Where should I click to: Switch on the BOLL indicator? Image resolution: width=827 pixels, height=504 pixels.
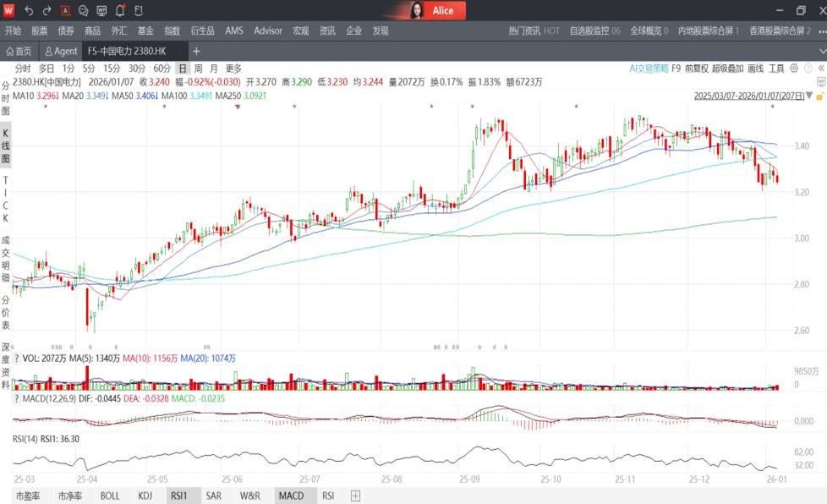point(110,496)
